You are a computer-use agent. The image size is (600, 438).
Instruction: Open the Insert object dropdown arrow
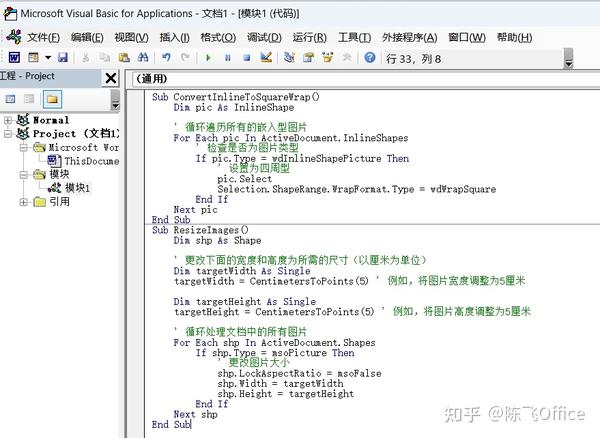tap(48, 58)
